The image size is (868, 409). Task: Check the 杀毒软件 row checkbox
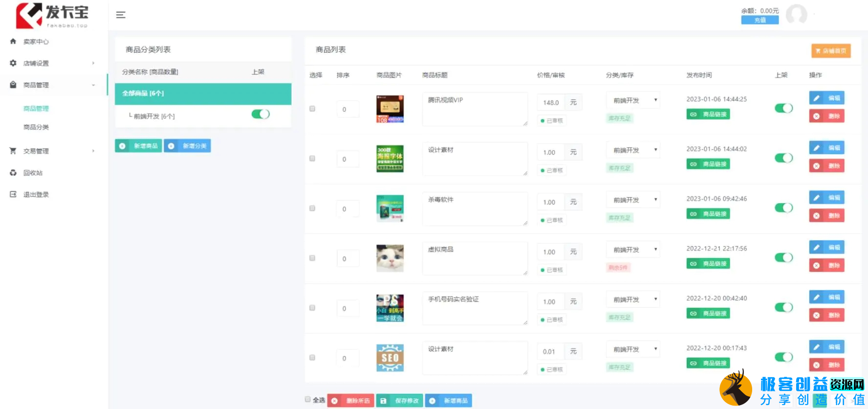coord(312,208)
